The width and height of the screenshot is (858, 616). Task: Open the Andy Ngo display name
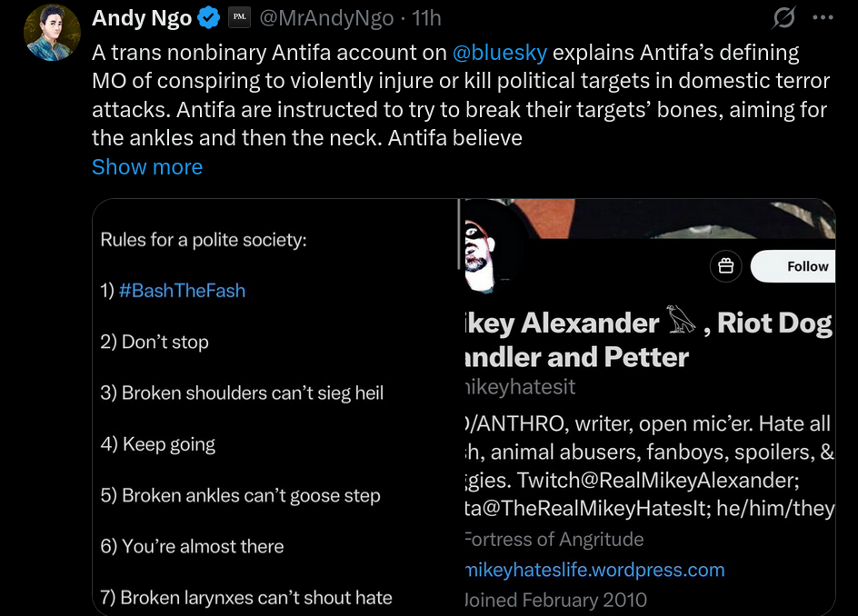click(142, 17)
